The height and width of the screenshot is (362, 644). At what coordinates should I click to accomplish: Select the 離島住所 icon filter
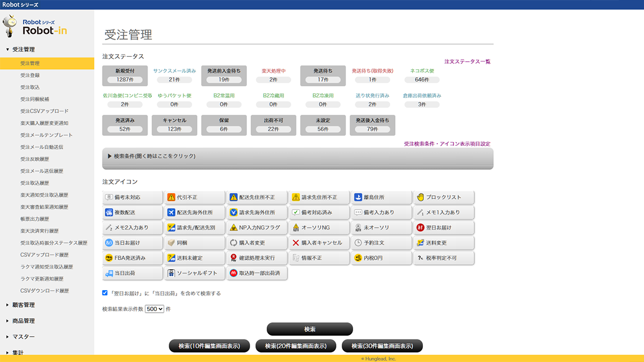[x=381, y=197]
